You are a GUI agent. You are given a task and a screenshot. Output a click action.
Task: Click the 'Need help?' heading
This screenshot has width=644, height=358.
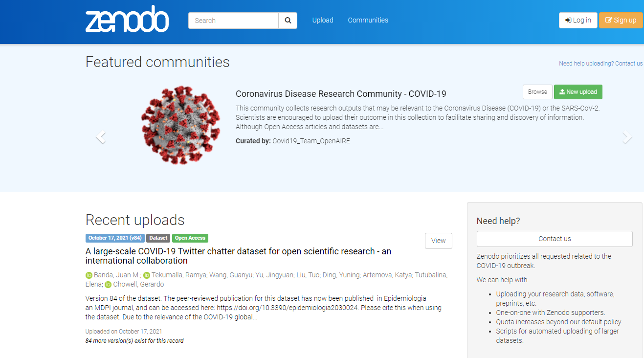coord(498,221)
